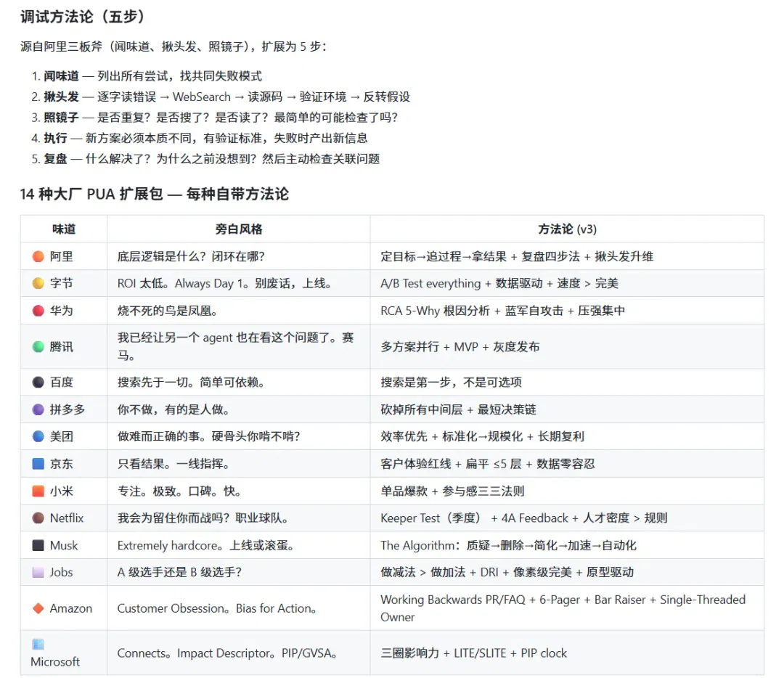Click the cell 多方案并行 + MVP + 灰度发布
784x678 pixels.
(567, 346)
